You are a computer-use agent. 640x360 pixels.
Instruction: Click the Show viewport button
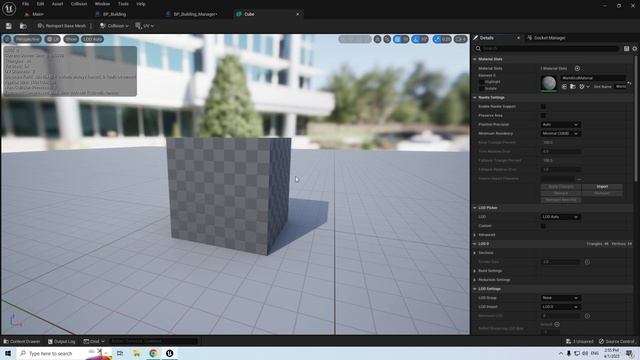71,39
